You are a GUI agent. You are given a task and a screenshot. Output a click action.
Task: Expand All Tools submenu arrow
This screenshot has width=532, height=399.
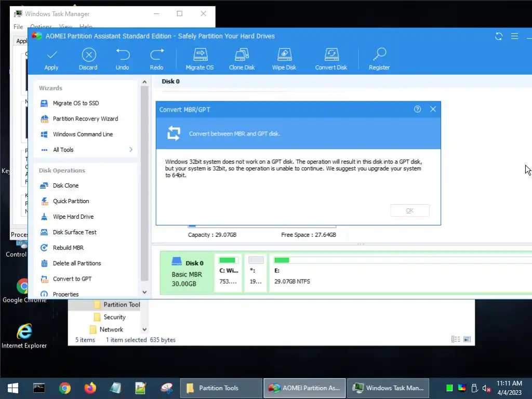[x=130, y=150]
